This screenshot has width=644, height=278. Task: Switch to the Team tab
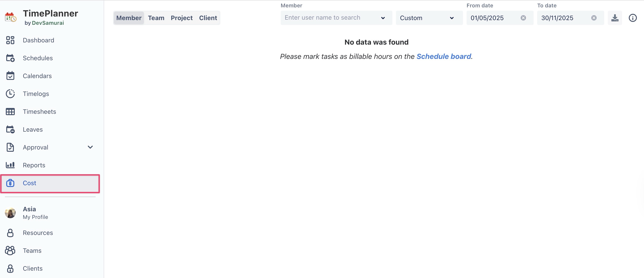pyautogui.click(x=156, y=18)
